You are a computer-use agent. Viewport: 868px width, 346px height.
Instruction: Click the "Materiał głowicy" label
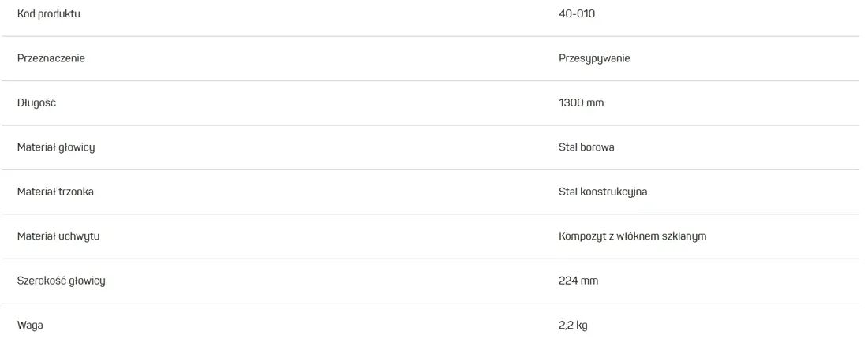(56, 147)
